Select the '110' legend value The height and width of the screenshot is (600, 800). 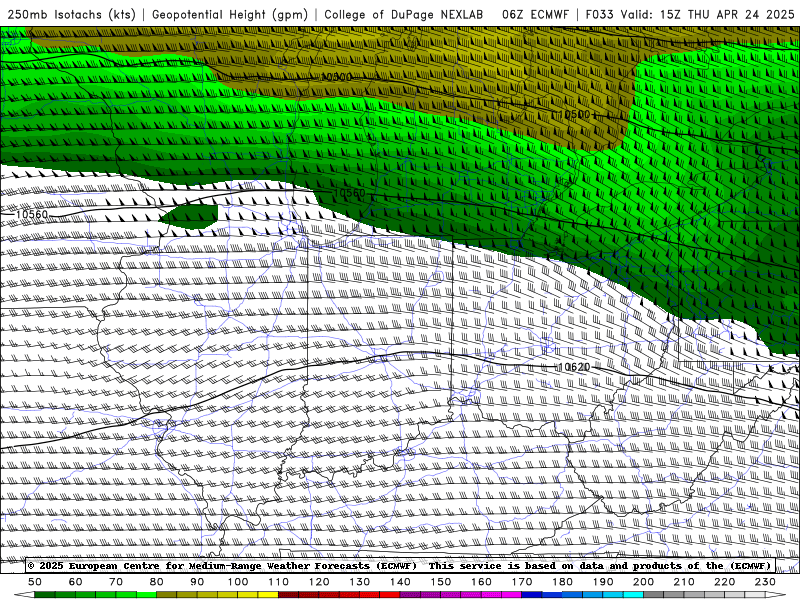(x=279, y=582)
